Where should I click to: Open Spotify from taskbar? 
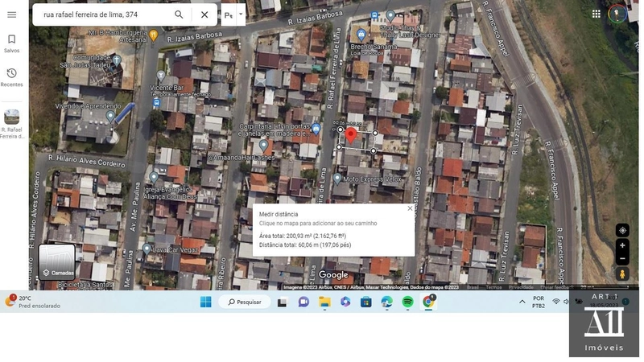[407, 302]
